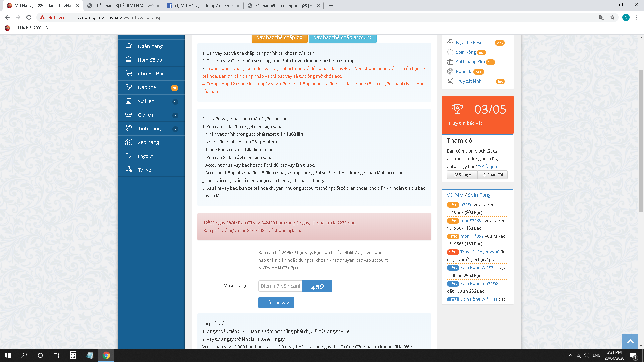Click the Logout arrow icon
The height and width of the screenshot is (362, 644).
(x=129, y=156)
